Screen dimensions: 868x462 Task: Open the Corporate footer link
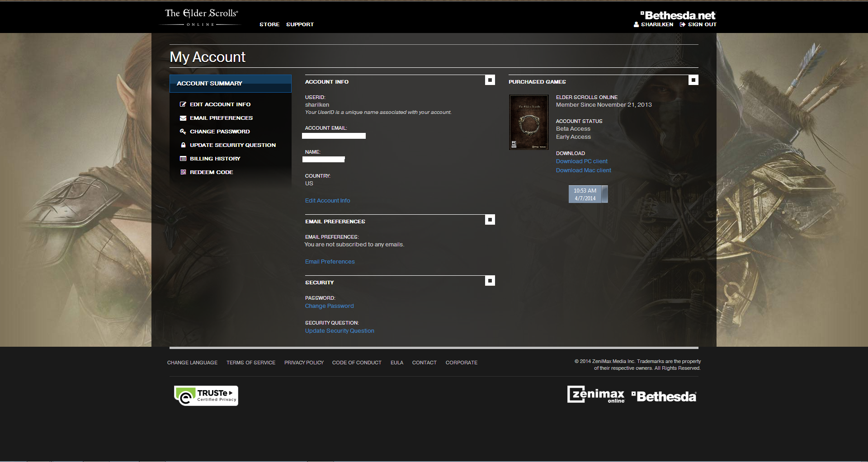tap(462, 363)
